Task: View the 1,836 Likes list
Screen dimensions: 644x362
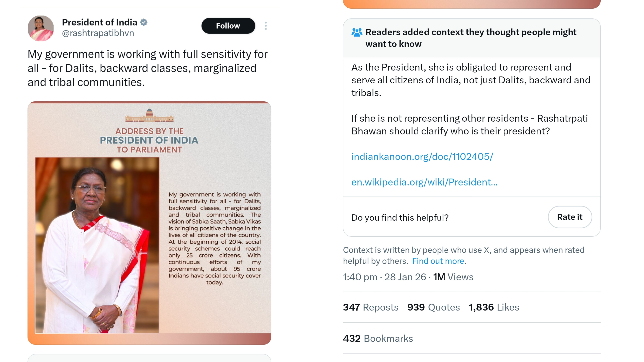Action: tap(494, 307)
